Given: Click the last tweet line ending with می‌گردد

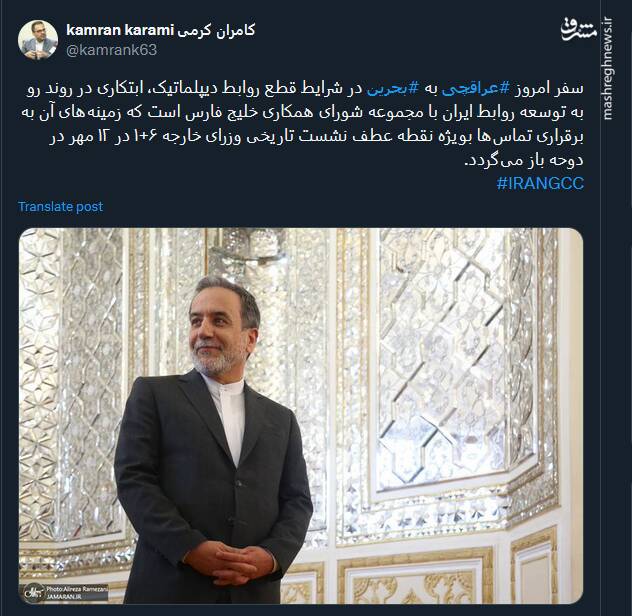Looking at the screenshot, I should coord(524,161).
